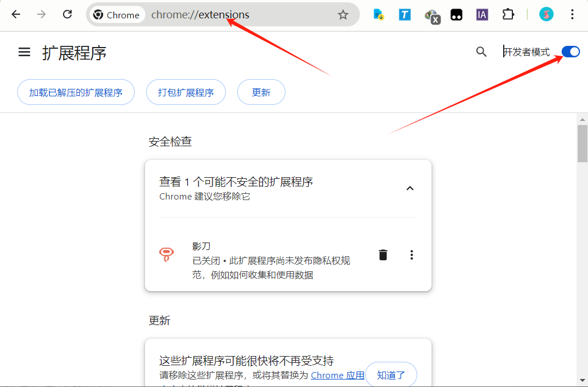588x387 pixels.
Task: Bookmark this page with the star icon
Action: (343, 15)
